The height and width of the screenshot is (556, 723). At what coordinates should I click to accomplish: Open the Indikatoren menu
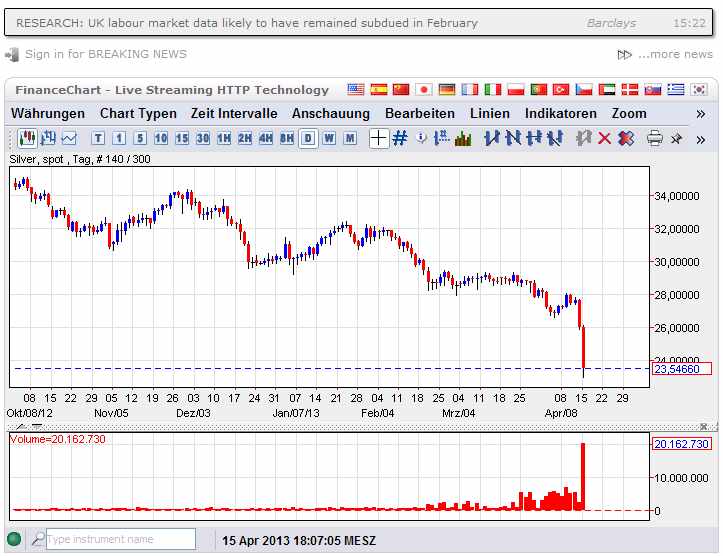(x=561, y=113)
